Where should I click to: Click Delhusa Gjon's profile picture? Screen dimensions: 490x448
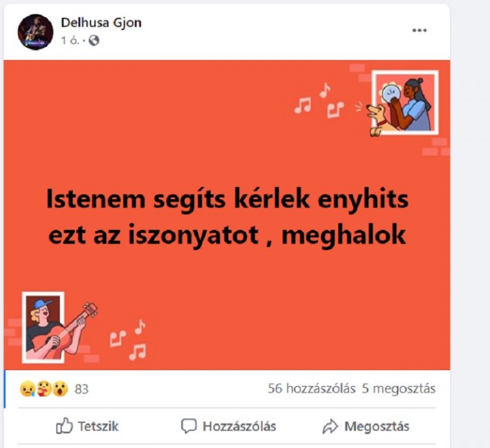(x=35, y=32)
